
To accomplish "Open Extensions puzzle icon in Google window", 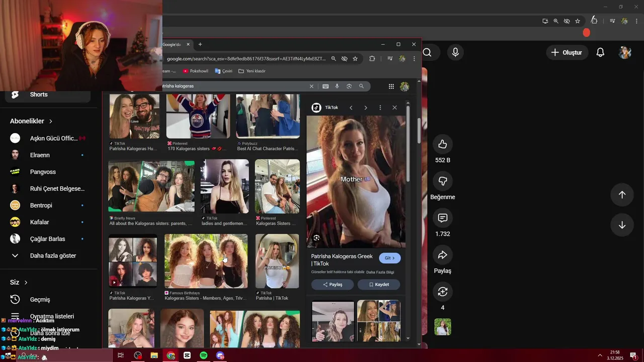I will [x=372, y=59].
